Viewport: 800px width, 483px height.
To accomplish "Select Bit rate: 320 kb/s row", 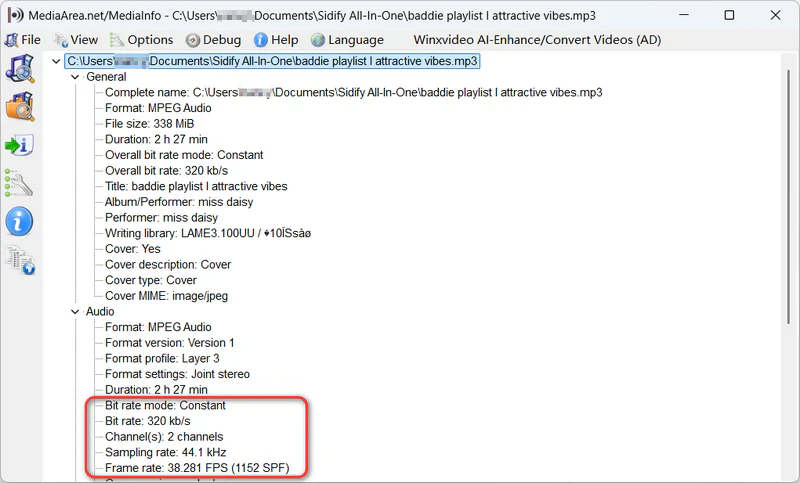I will pyautogui.click(x=147, y=421).
